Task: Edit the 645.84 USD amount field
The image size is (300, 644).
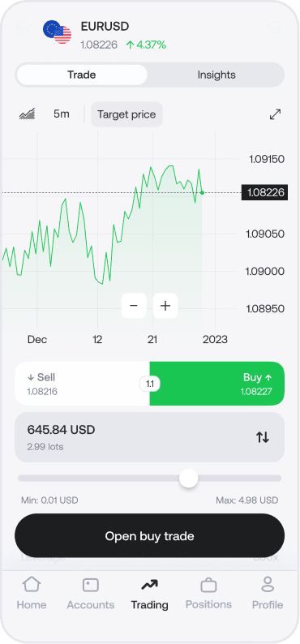Action: pyautogui.click(x=149, y=437)
